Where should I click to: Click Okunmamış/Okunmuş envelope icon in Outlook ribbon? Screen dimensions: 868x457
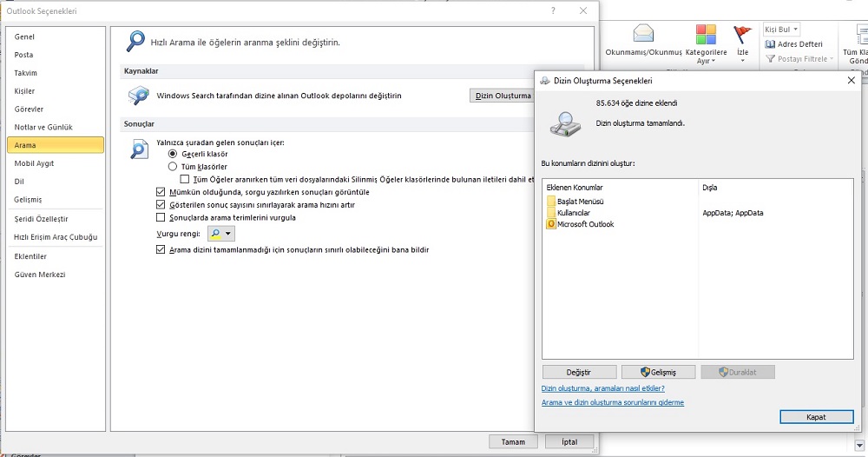(643, 33)
